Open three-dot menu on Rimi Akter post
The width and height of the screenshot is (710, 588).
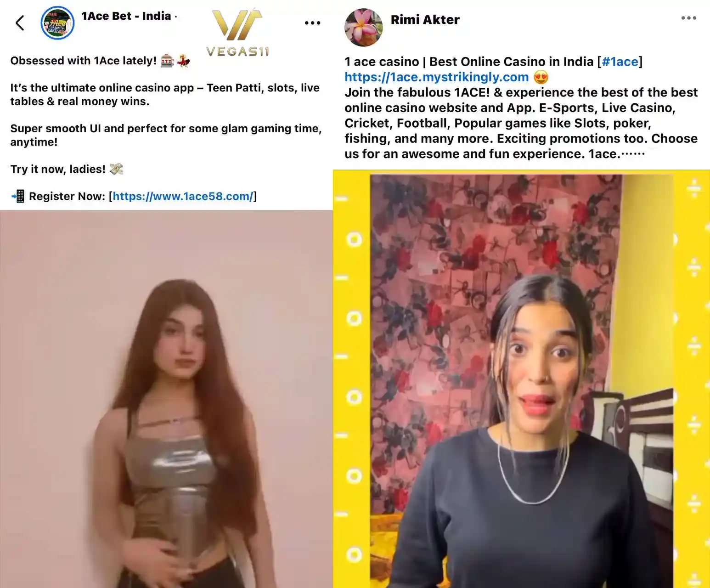coord(688,18)
